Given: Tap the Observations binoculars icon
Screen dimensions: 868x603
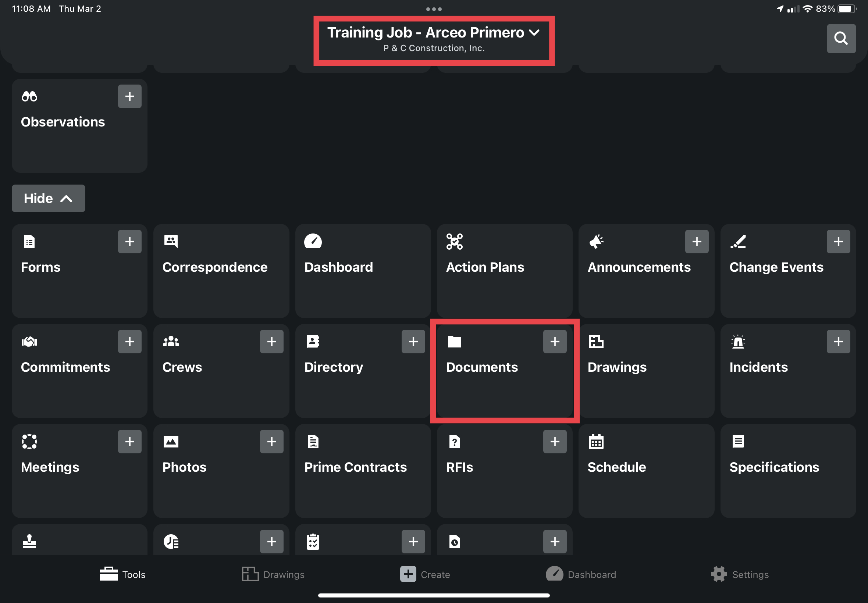Looking at the screenshot, I should coord(29,96).
